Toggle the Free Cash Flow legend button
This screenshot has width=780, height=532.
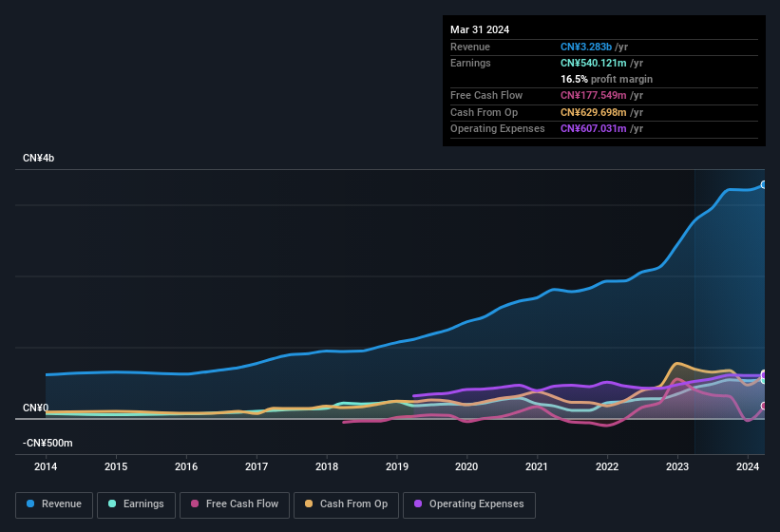point(235,504)
